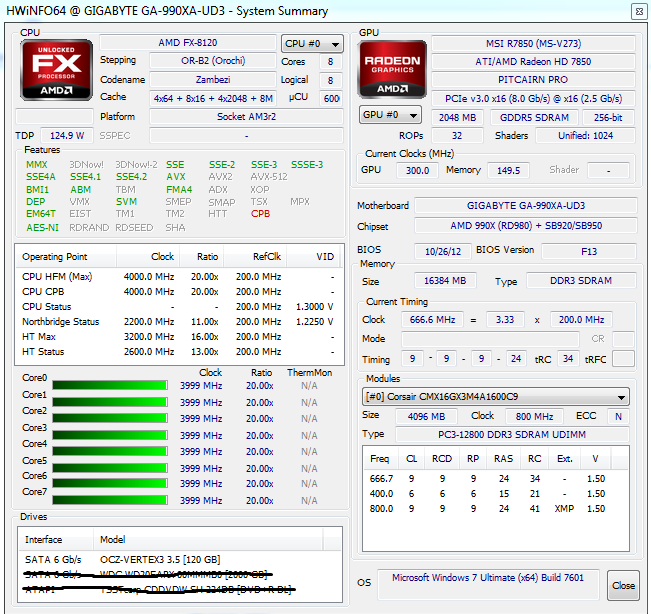Click the Cores value 8 field
The width and height of the screenshot is (651, 614).
pos(330,61)
